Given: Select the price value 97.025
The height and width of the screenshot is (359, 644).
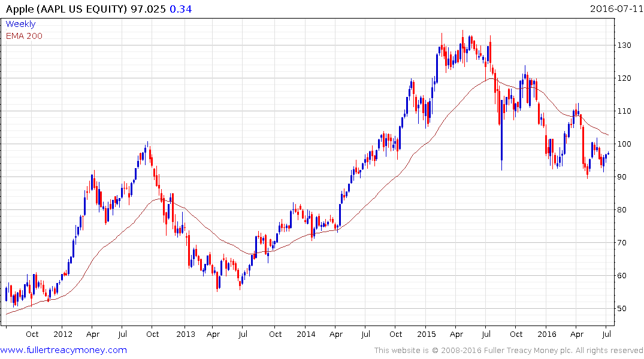Looking at the screenshot, I should click(148, 9).
